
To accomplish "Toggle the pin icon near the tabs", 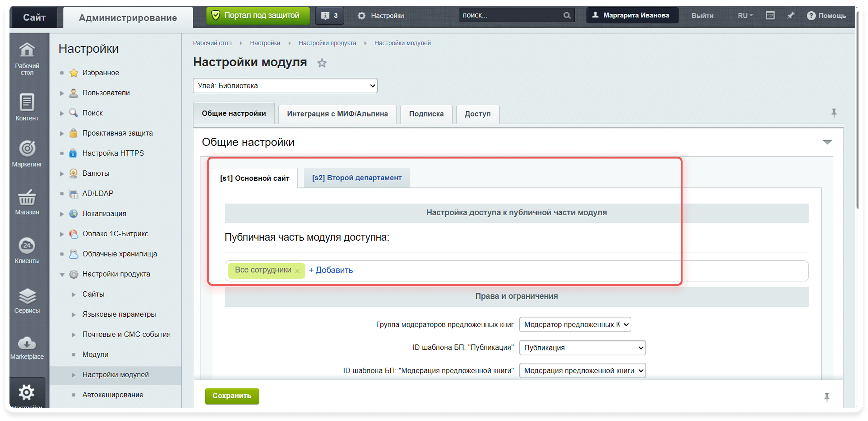I will [834, 112].
